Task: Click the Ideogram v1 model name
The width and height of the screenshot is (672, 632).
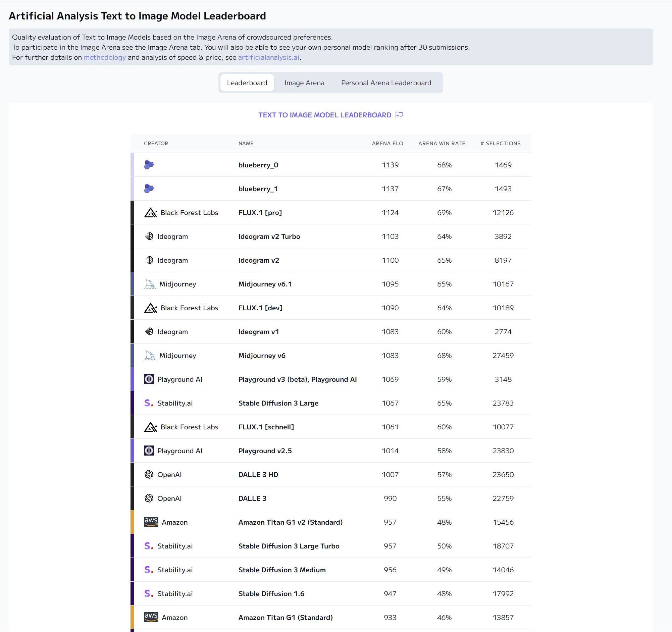Action: tap(259, 331)
